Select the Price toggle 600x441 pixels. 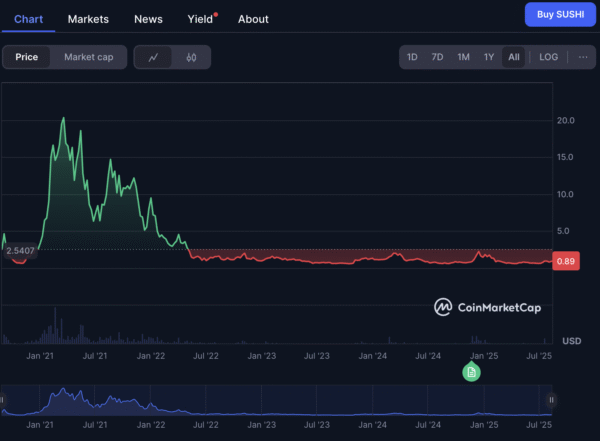26,57
